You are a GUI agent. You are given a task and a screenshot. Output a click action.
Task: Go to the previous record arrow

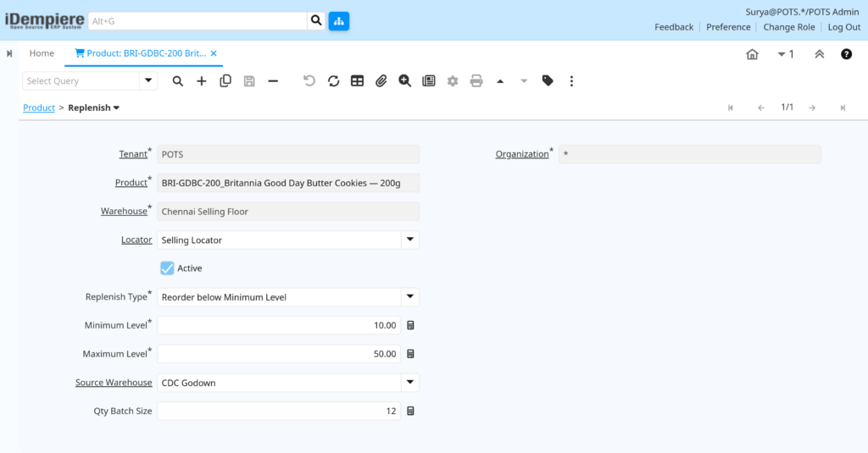point(761,108)
